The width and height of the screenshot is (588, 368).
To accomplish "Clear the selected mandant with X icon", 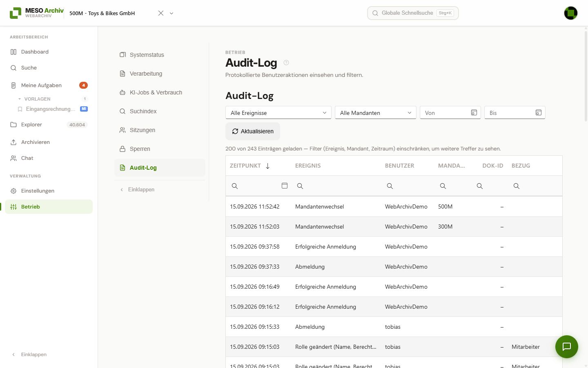I will point(161,13).
